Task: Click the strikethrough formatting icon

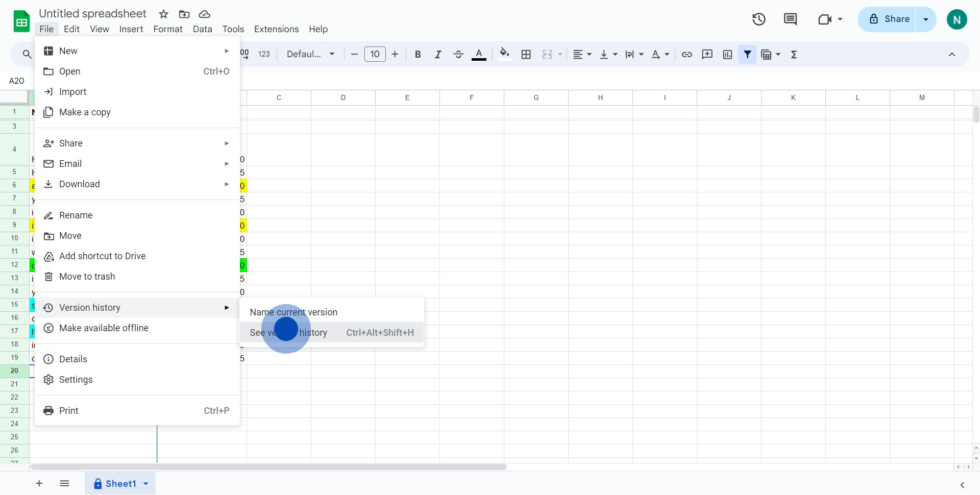Action: tap(458, 55)
